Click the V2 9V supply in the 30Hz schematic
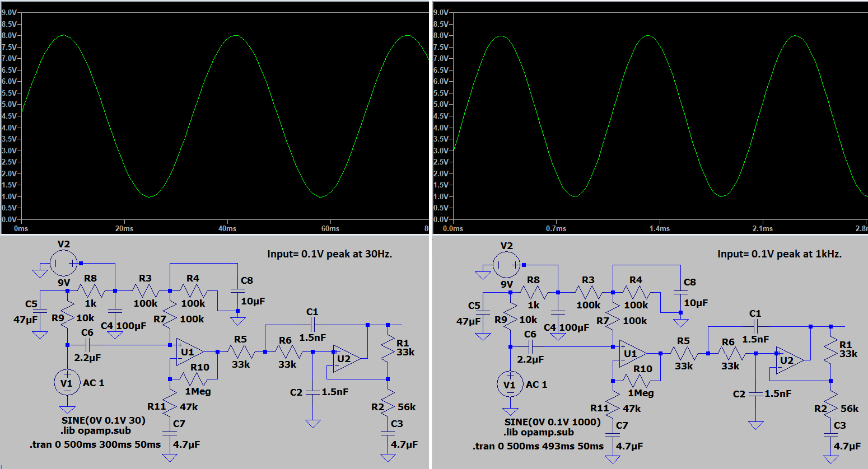The height and width of the screenshot is (469, 868). click(63, 262)
